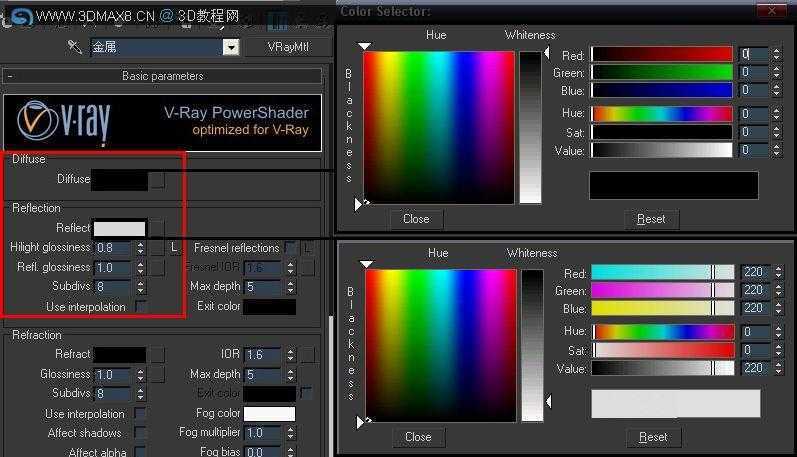Image resolution: width=797 pixels, height=457 pixels.
Task: Click Close in the lower color selector
Action: (418, 437)
